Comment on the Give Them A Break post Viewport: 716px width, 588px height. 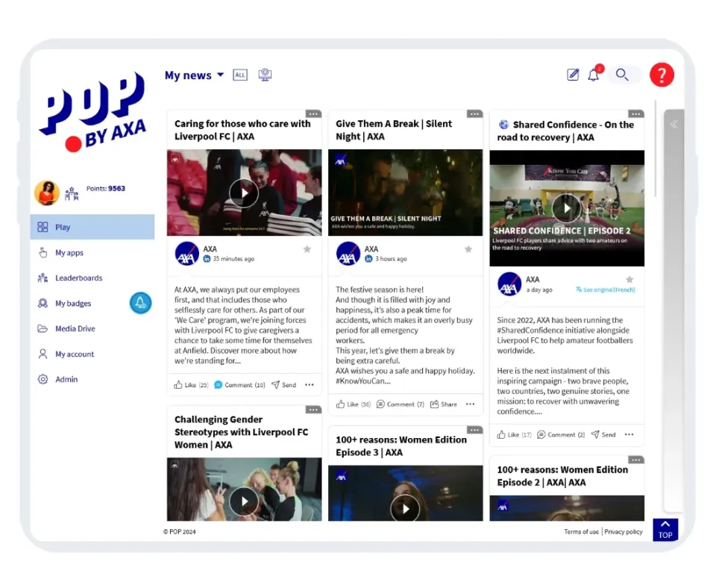(400, 404)
